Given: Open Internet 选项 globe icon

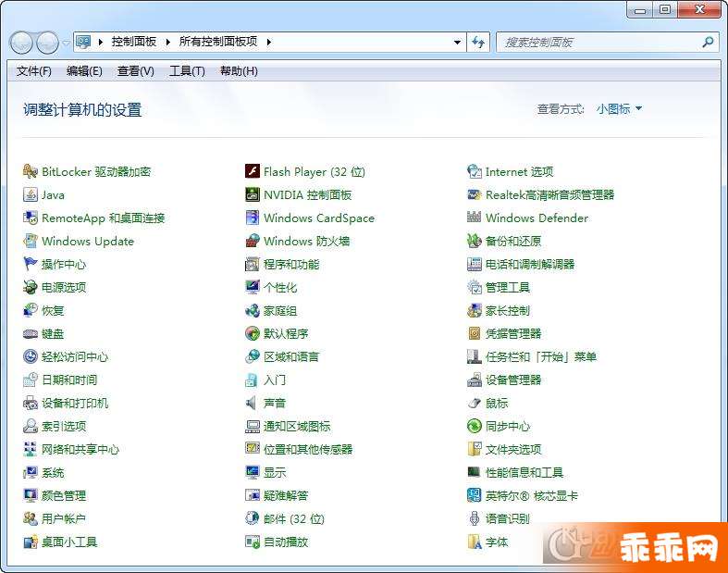Looking at the screenshot, I should 474,171.
